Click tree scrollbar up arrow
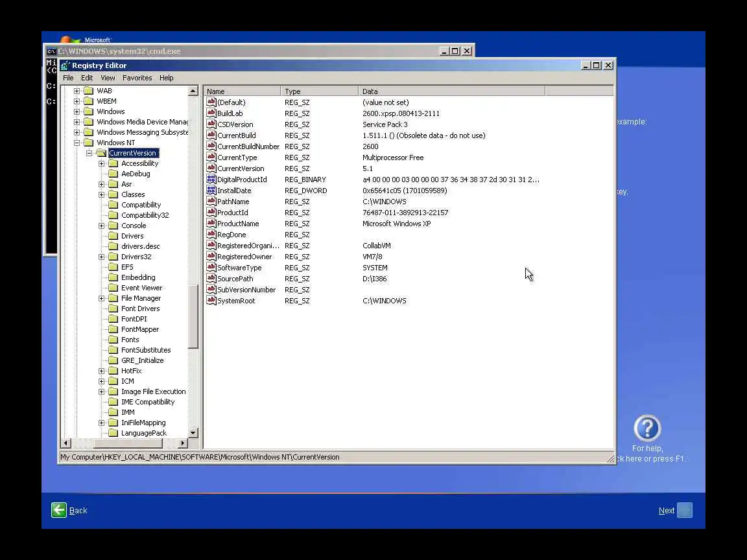 click(193, 91)
